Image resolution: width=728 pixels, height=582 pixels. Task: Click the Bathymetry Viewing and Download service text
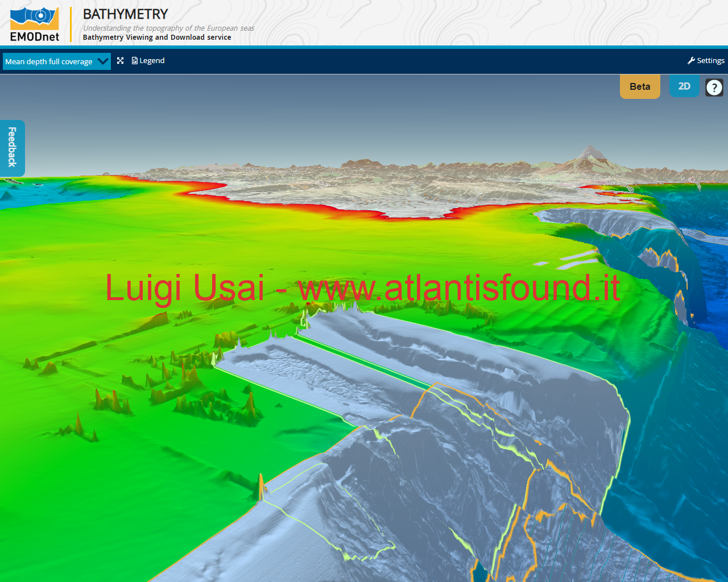[157, 38]
